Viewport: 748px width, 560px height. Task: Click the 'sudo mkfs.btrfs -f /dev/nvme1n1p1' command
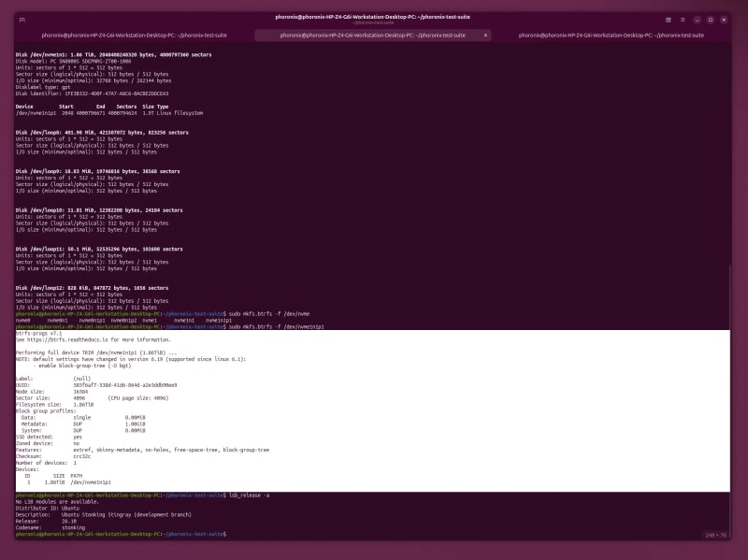276,327
